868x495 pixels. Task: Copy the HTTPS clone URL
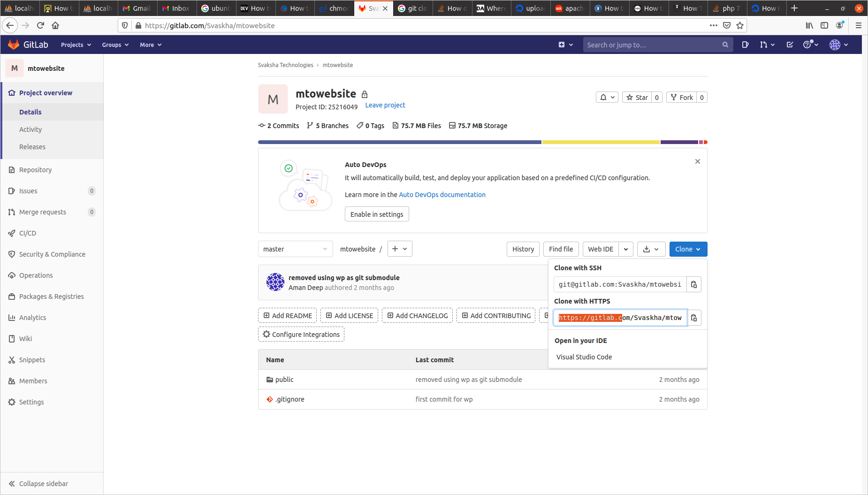coord(694,318)
